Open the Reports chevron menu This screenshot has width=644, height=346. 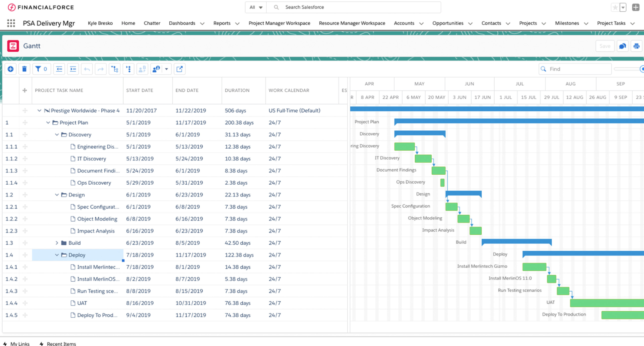[237, 23]
